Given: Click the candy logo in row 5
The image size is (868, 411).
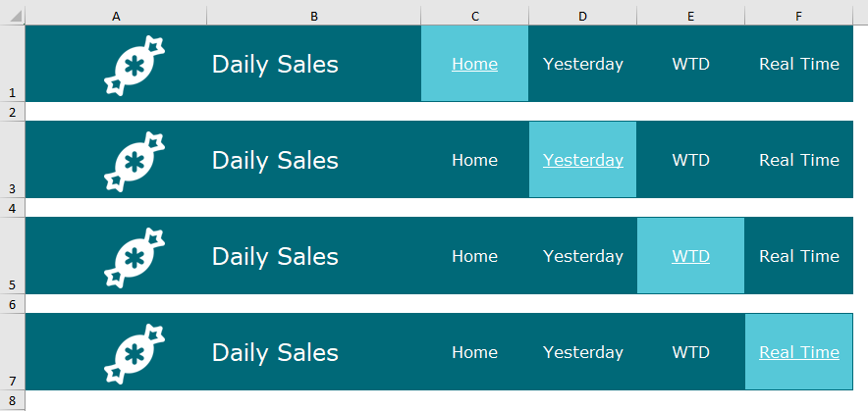Looking at the screenshot, I should coord(135,257).
